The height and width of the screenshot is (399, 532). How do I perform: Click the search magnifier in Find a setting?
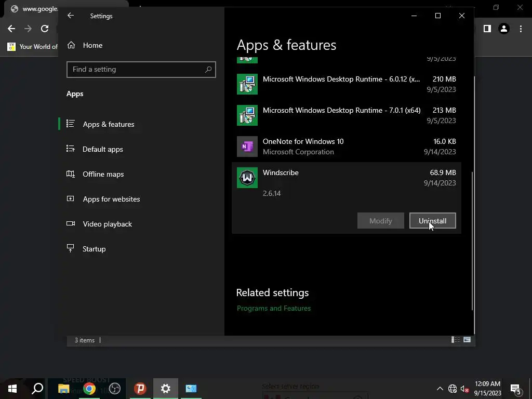tap(208, 70)
